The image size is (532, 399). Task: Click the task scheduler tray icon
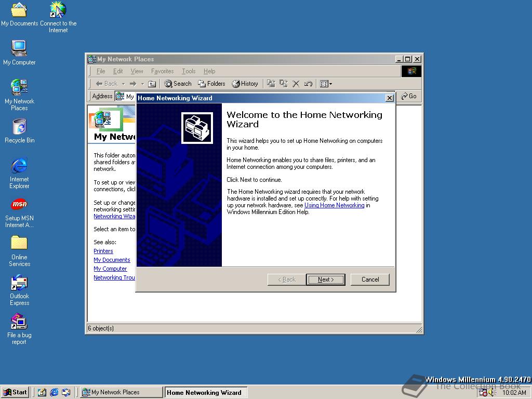pos(483,392)
